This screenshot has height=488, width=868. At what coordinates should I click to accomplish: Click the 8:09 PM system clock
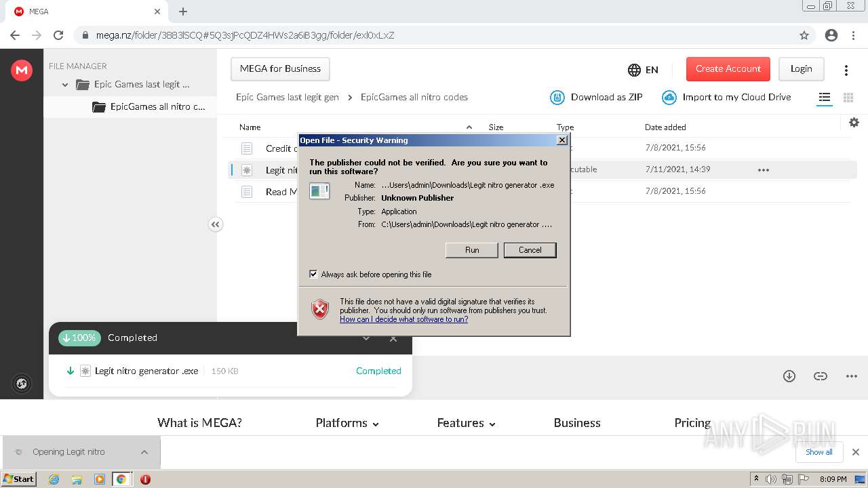pos(833,479)
